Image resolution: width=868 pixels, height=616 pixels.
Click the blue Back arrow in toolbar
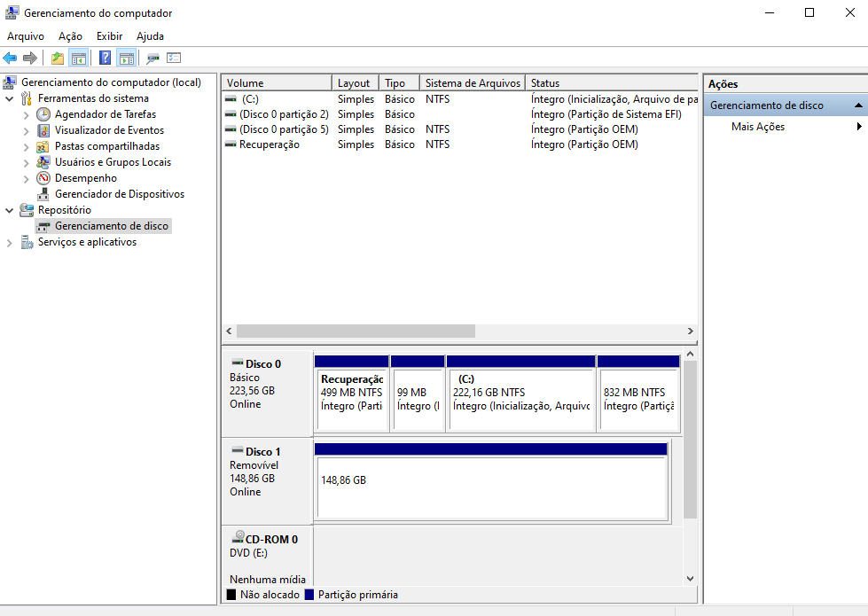pos(10,58)
